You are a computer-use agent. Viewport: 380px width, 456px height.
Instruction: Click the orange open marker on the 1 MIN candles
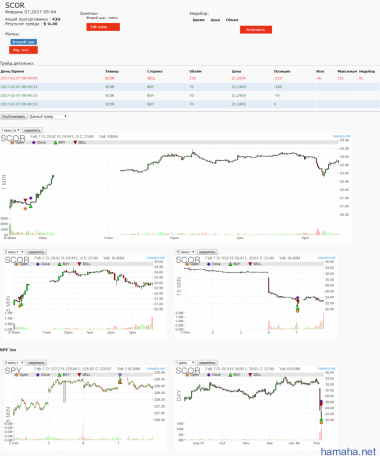25,209
